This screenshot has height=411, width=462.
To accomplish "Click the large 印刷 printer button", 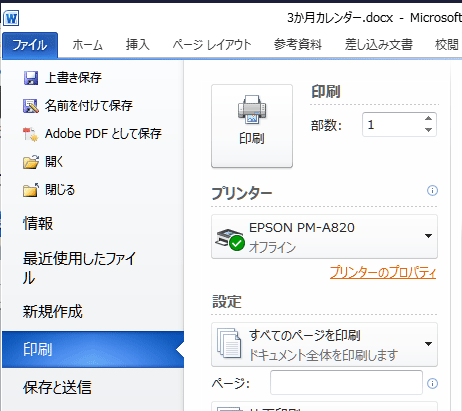I will [252, 126].
